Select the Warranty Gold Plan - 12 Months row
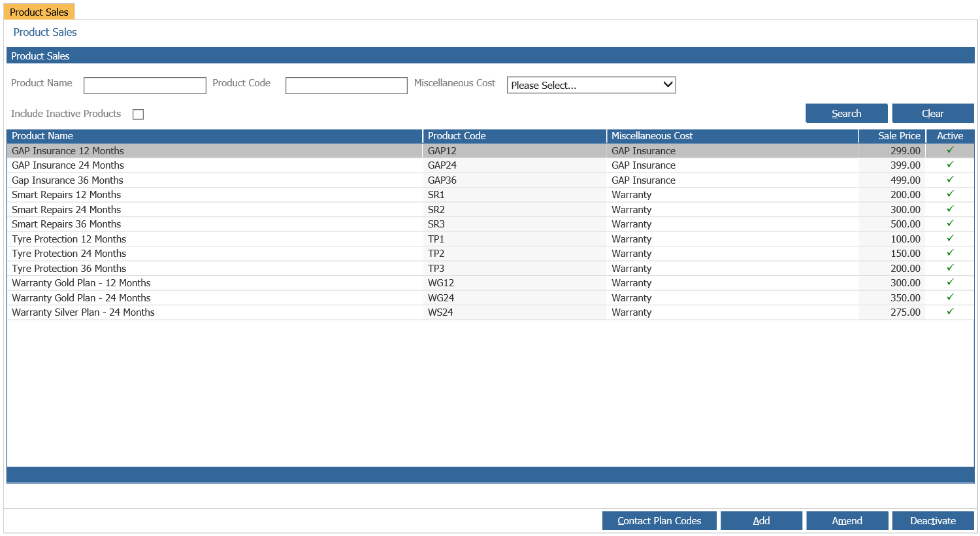Screen dimensions: 980x536 click(x=81, y=283)
